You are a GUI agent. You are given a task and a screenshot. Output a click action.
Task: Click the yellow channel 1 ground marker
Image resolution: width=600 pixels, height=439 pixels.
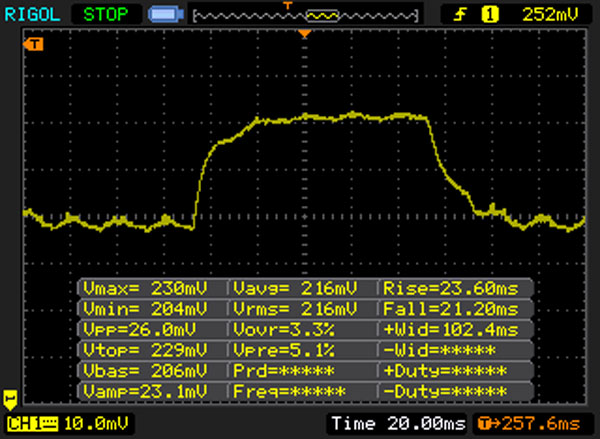pyautogui.click(x=10, y=400)
